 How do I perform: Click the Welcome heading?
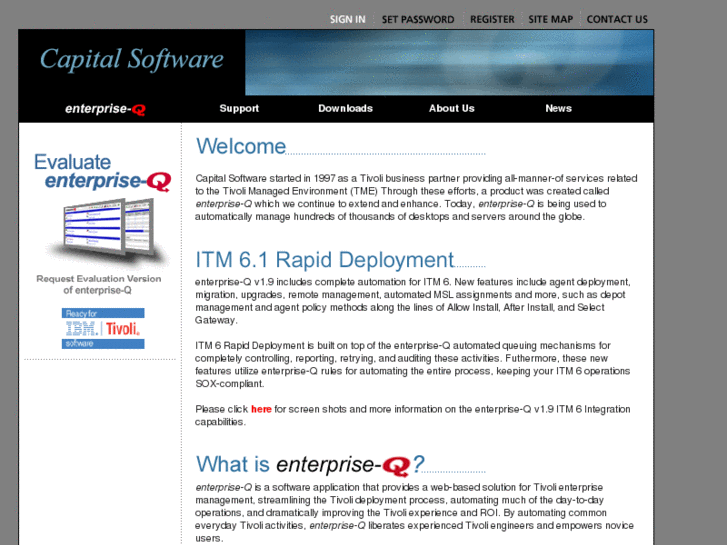pos(241,146)
